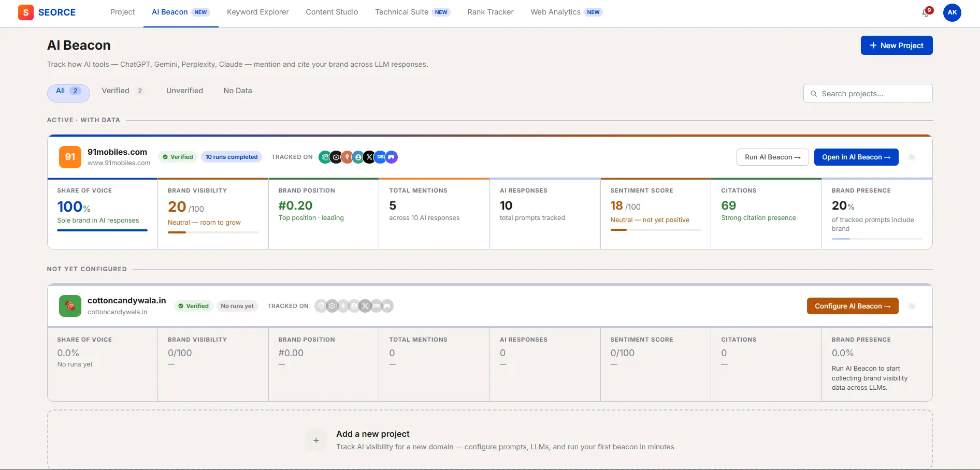980x470 pixels.
Task: Filter by Verified projects
Action: click(x=123, y=91)
